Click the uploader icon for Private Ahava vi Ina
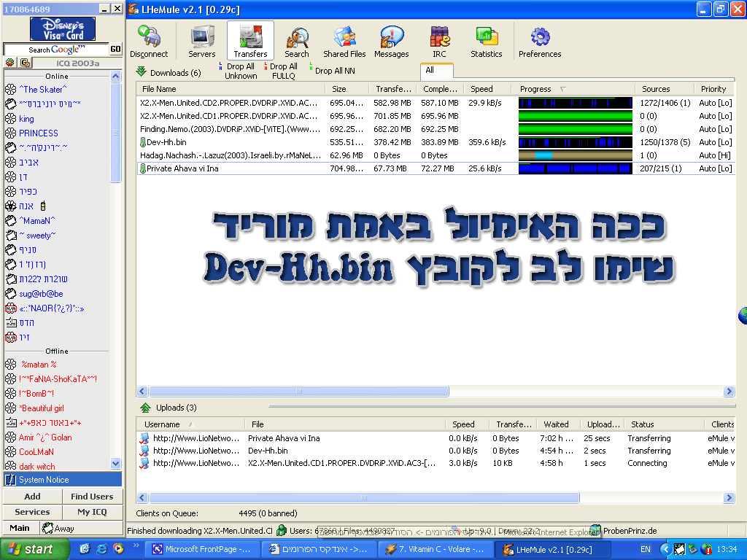Screen dimensions: 747x560 click(x=144, y=438)
